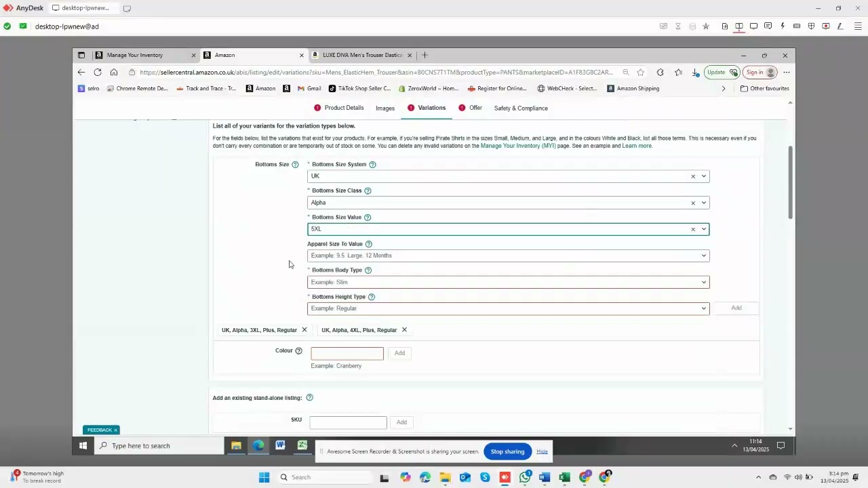The height and width of the screenshot is (488, 868).
Task: Open Learn more link
Action: [x=637, y=146]
